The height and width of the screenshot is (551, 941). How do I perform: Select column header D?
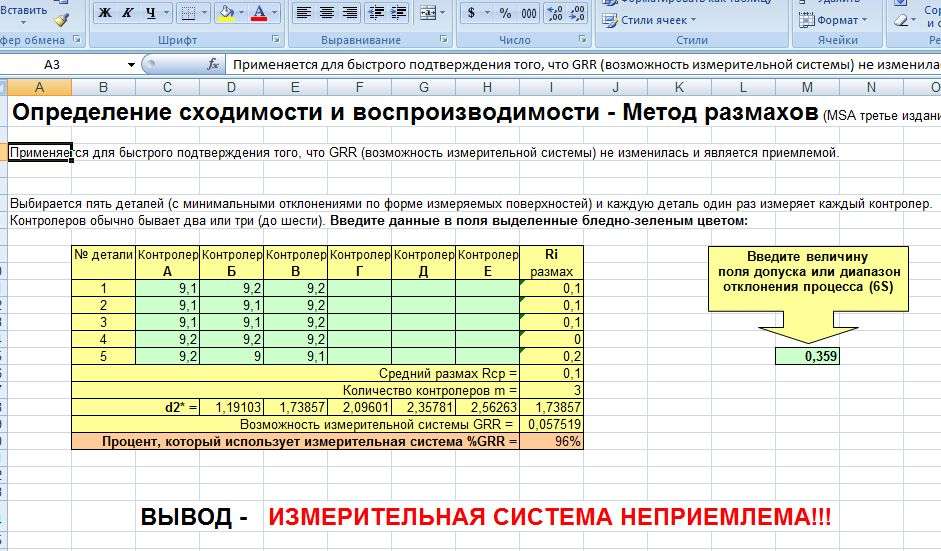231,87
